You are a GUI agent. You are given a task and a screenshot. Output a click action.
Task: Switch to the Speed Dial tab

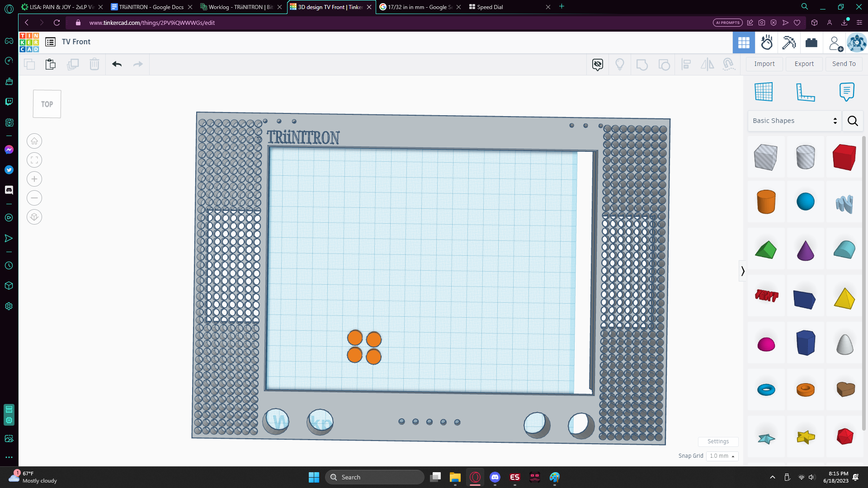[x=509, y=7]
